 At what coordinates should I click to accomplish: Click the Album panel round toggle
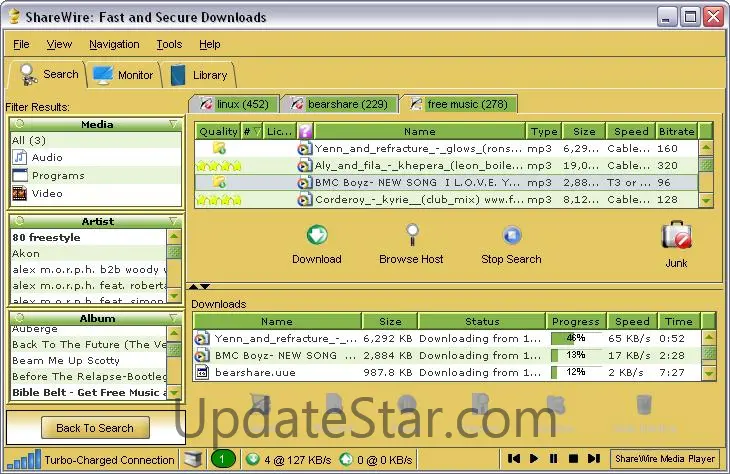pyautogui.click(x=20, y=318)
